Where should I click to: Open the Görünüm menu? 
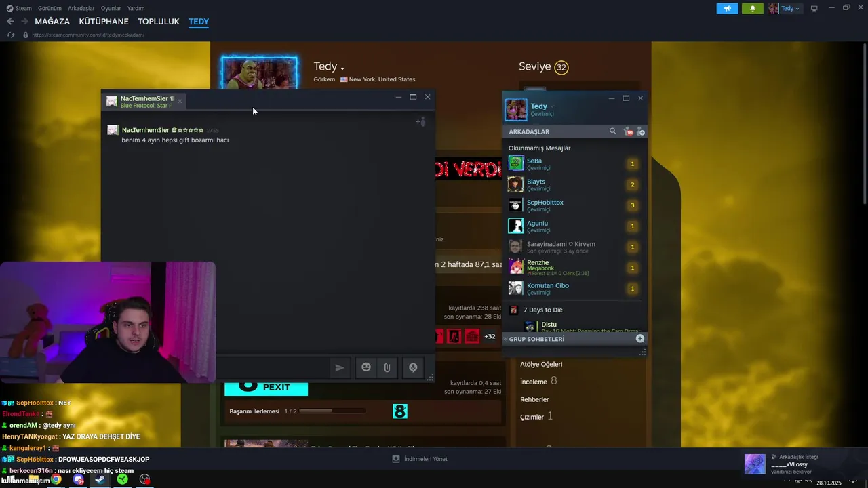(x=50, y=8)
